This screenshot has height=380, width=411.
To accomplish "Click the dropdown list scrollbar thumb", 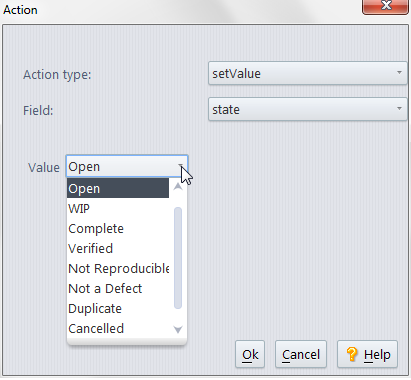I will click(178, 258).
